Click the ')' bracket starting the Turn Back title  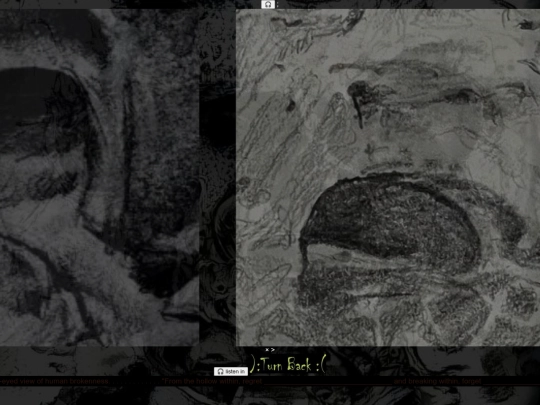tap(252, 364)
